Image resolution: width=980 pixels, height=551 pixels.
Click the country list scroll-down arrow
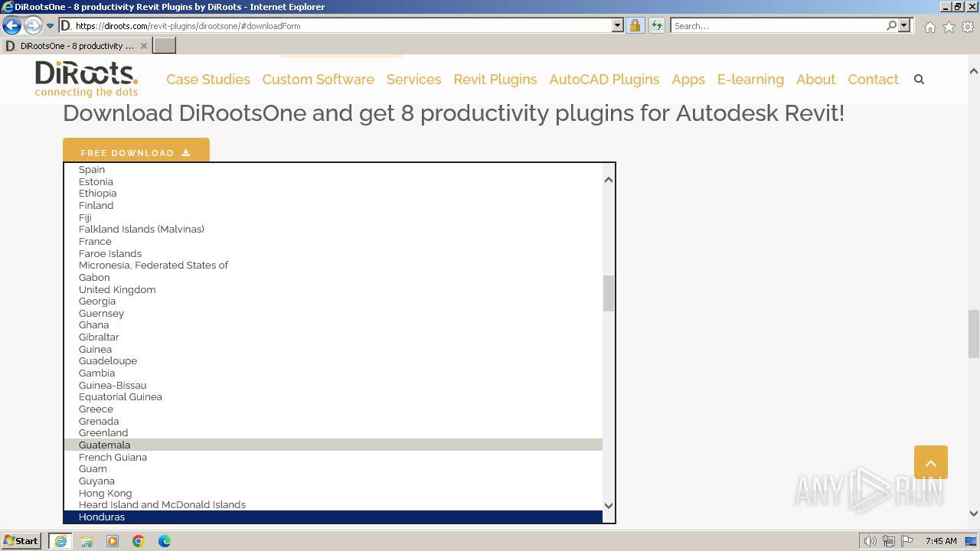tap(609, 505)
